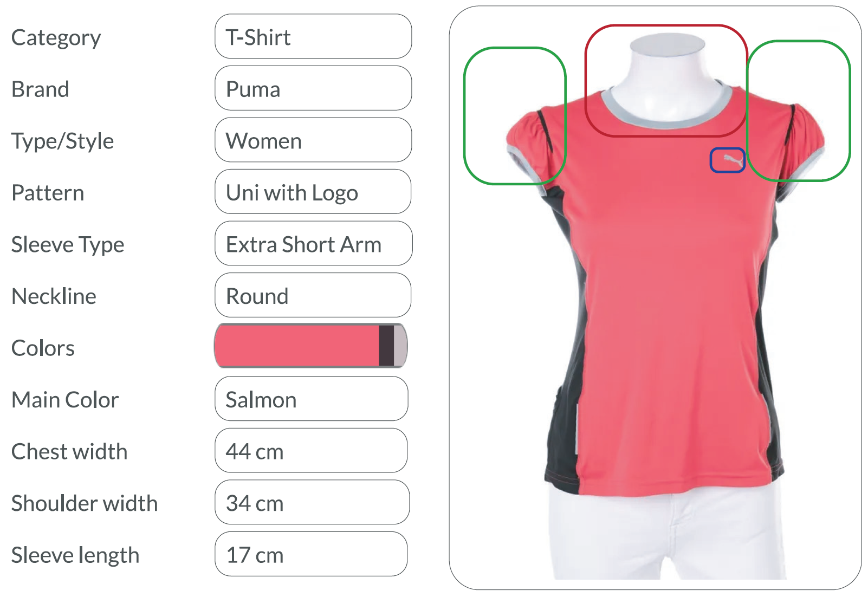Click the light gray segment of Colors bar
Image resolution: width=868 pixels, height=597 pixels.
400,346
